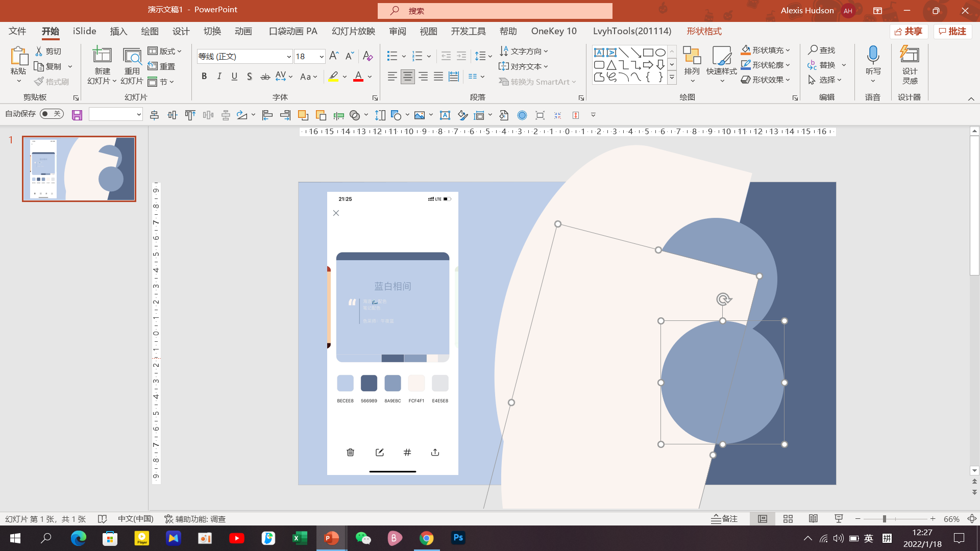Toggle the AutoSave switch
This screenshot has height=551, width=980.
coord(52,114)
